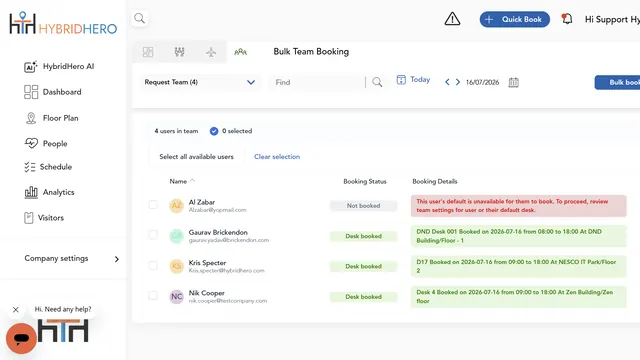
Task: Check the box for Kris Specter
Action: pos(153,266)
